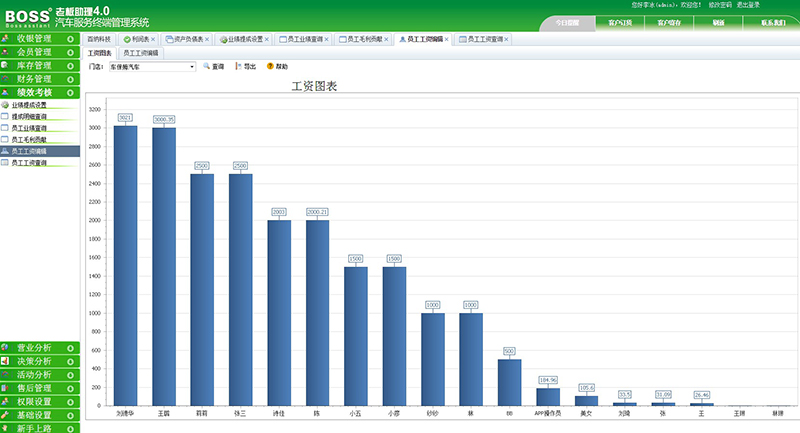800x433 pixels.
Task: Click the 导出 export icon
Action: click(x=238, y=66)
